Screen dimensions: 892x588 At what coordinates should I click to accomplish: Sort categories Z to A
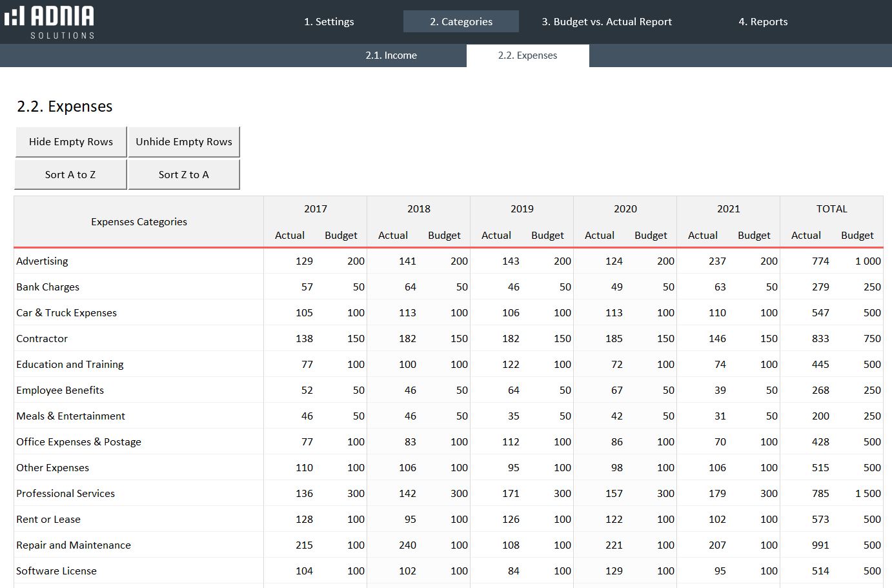tap(184, 174)
